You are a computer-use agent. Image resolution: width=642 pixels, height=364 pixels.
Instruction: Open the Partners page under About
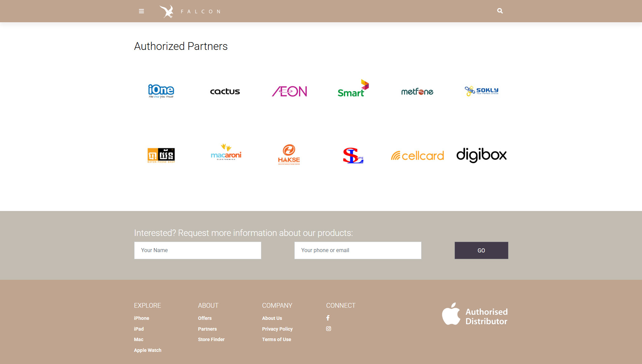207,329
